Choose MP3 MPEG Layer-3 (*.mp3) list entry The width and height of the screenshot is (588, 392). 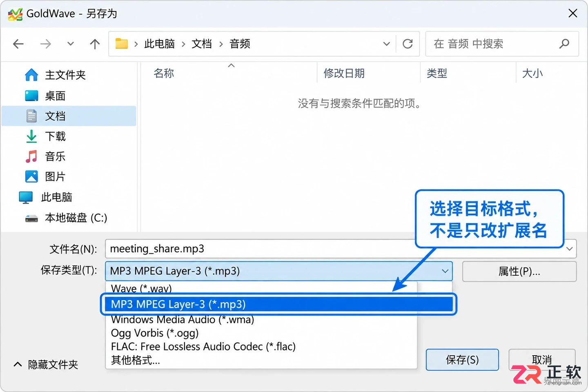[x=278, y=304]
